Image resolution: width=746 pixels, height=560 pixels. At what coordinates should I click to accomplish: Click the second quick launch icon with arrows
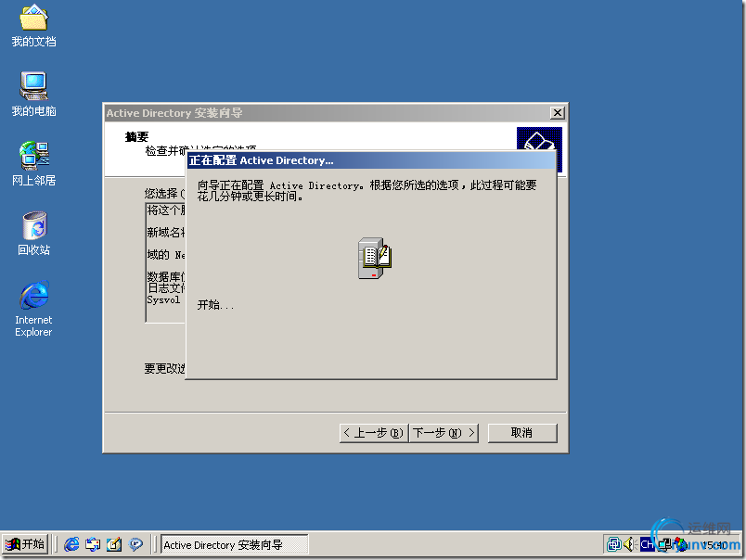[x=93, y=544]
